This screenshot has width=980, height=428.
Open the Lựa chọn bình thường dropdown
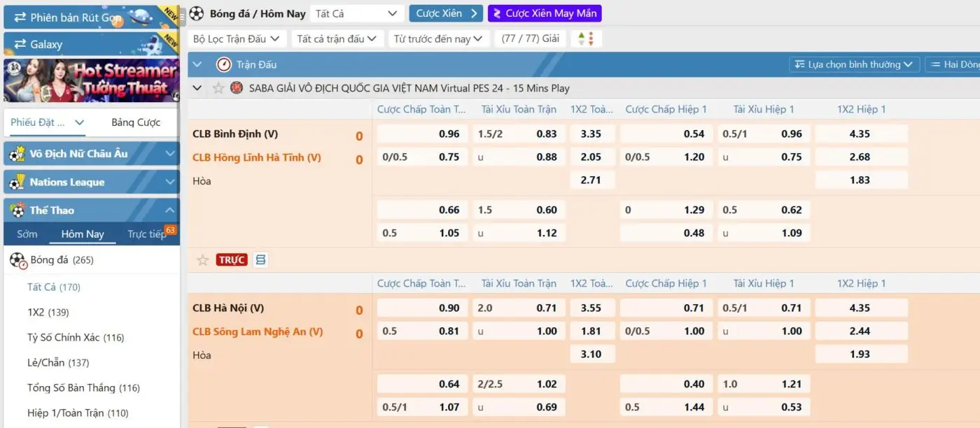(x=853, y=64)
